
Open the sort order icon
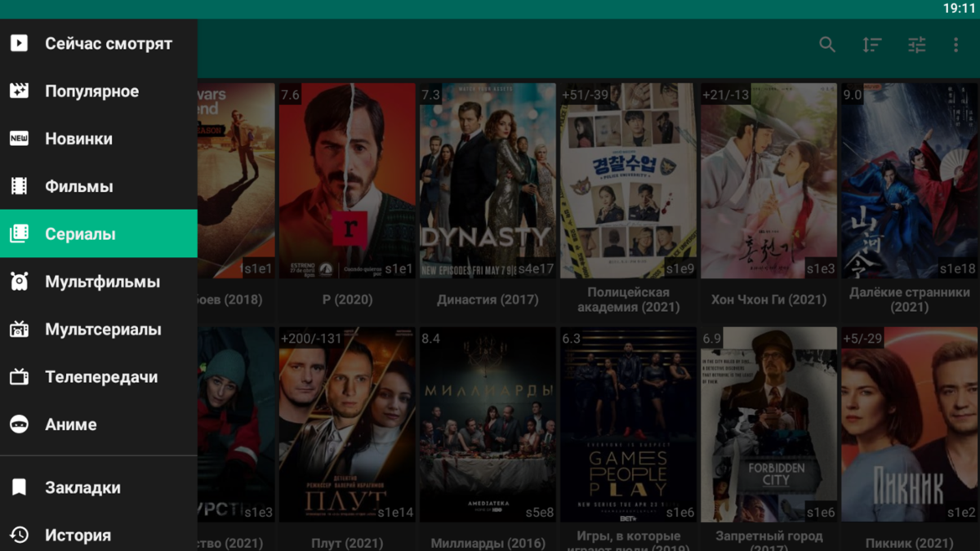click(872, 45)
